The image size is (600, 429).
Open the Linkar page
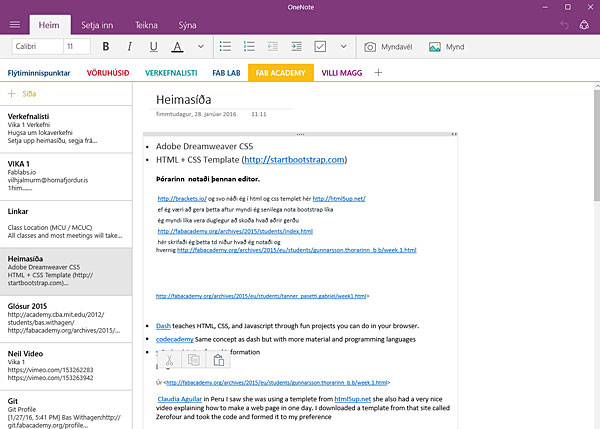(66, 224)
